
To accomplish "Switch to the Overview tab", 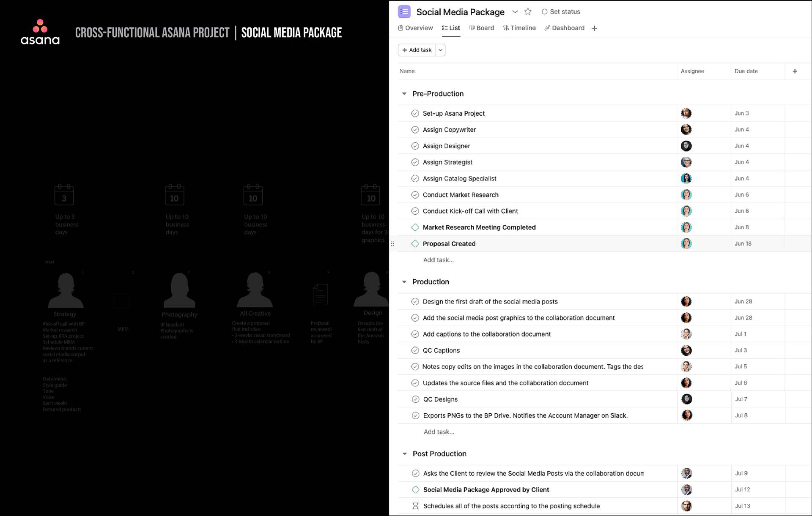I will point(415,28).
